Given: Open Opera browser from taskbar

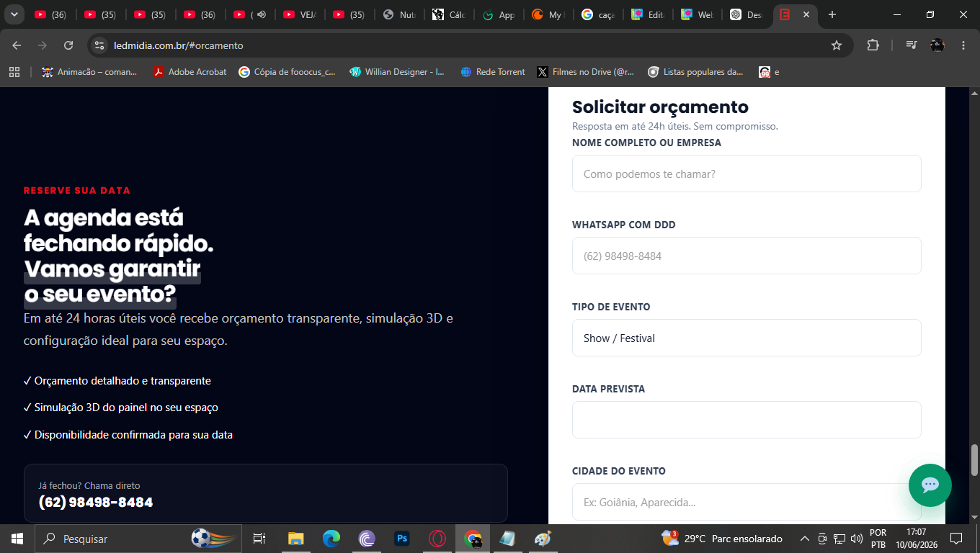Looking at the screenshot, I should pyautogui.click(x=437, y=539).
